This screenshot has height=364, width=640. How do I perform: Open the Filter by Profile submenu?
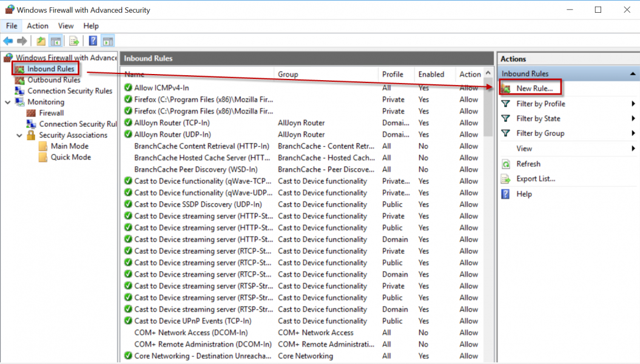pos(633,104)
